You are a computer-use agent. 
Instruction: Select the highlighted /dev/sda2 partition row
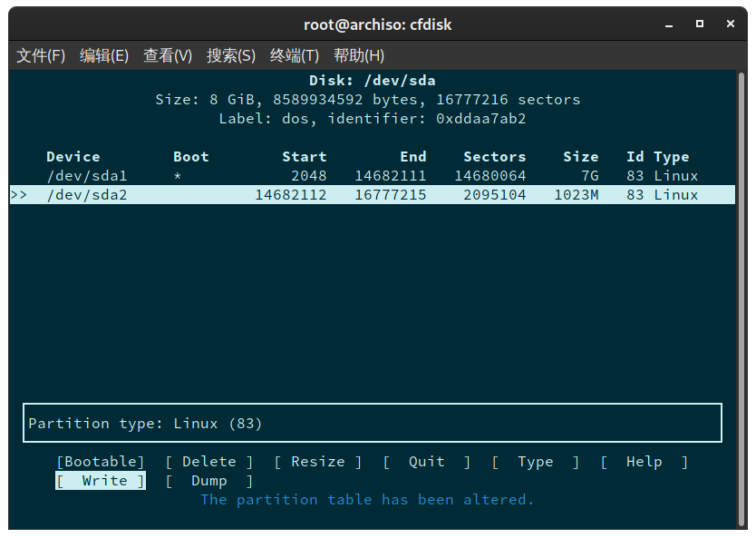(x=87, y=194)
